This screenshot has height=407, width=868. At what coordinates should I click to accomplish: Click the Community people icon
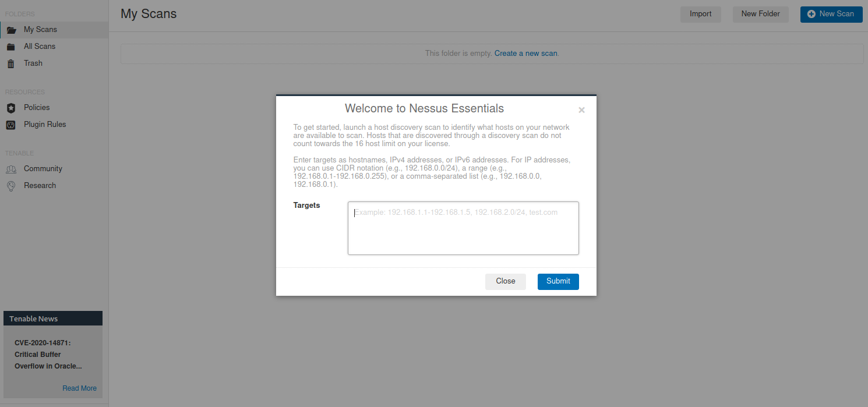coord(10,169)
